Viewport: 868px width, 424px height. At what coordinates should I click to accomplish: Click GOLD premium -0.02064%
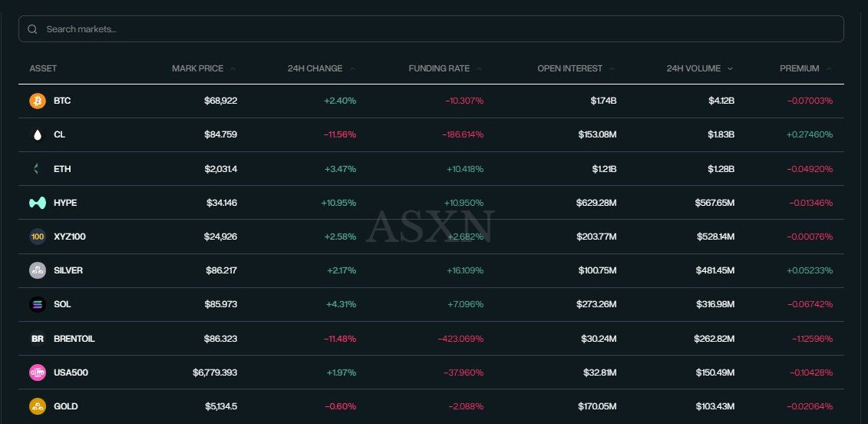[x=810, y=406]
